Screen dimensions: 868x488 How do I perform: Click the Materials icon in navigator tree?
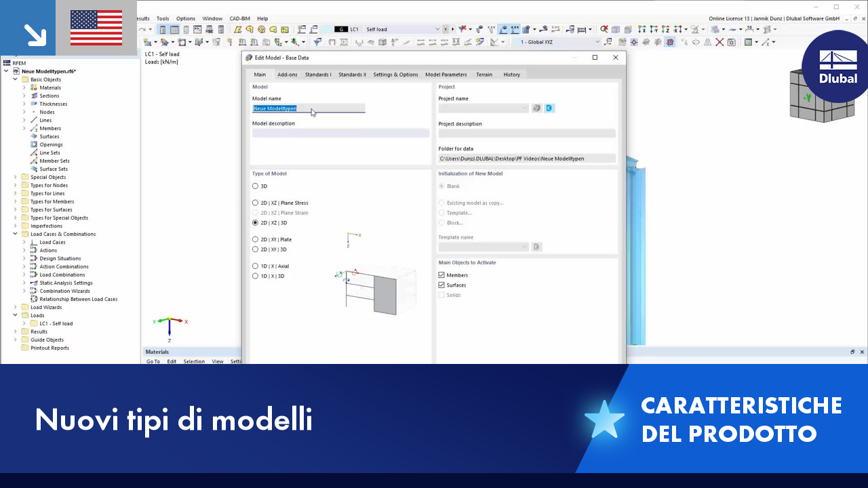pyautogui.click(x=34, y=87)
